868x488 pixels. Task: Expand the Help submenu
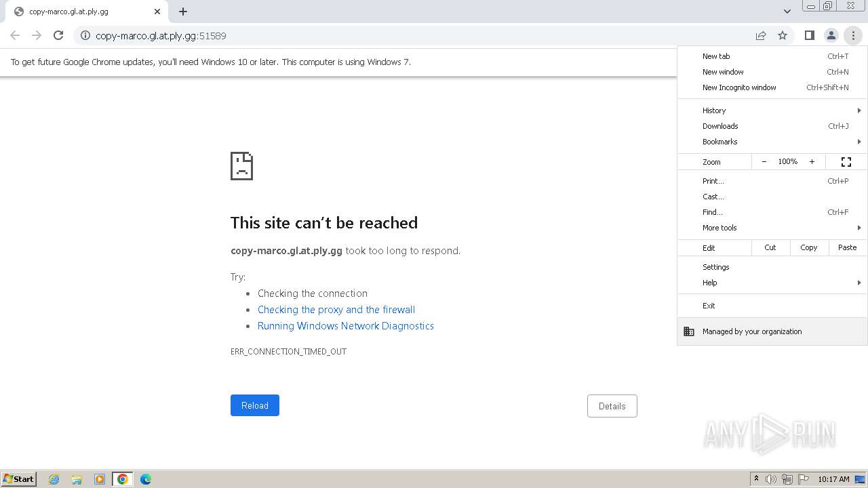(772, 283)
